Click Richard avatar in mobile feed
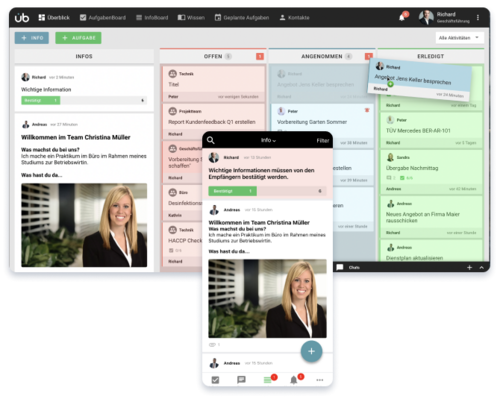Viewport: 500px width, 399px height. point(214,157)
